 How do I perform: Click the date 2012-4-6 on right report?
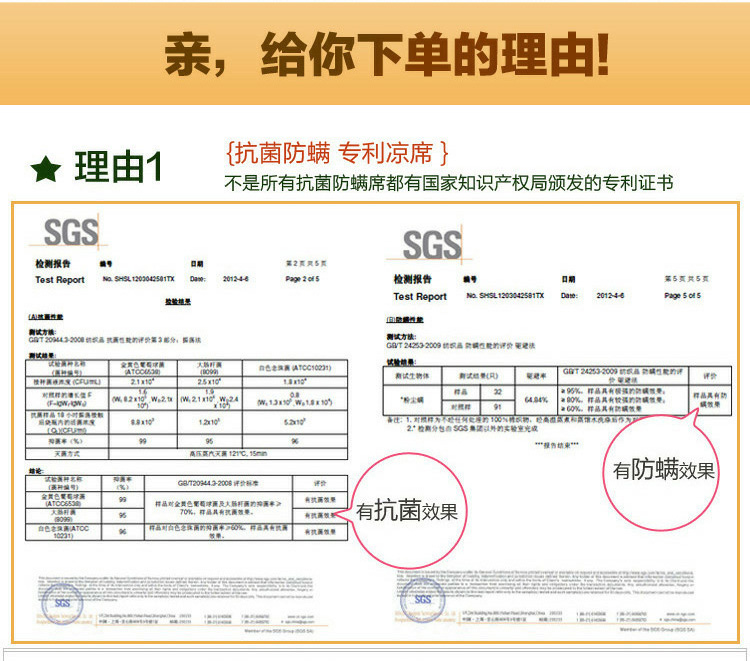(x=610, y=296)
